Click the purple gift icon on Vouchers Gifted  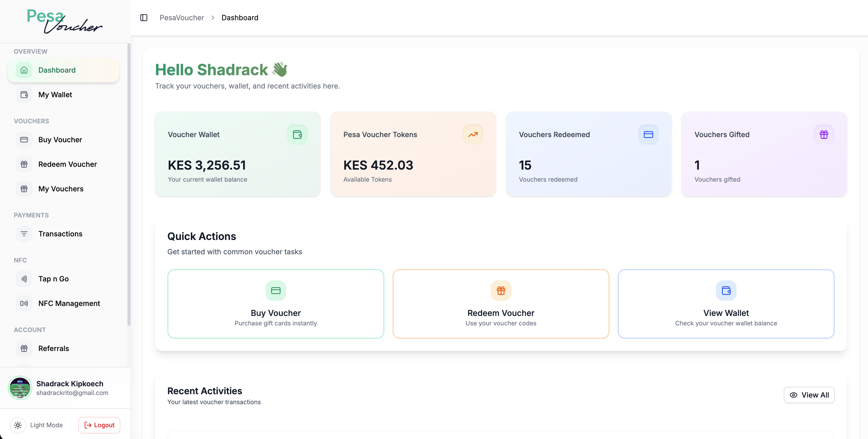[824, 134]
